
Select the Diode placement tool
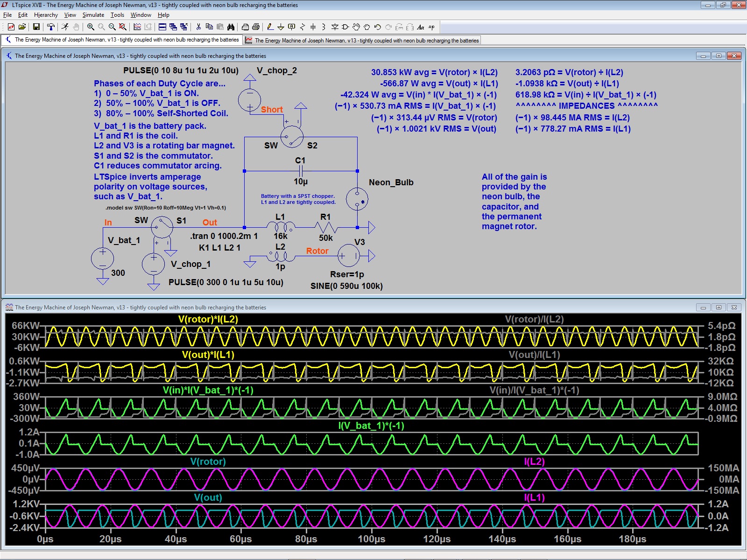[x=335, y=27]
